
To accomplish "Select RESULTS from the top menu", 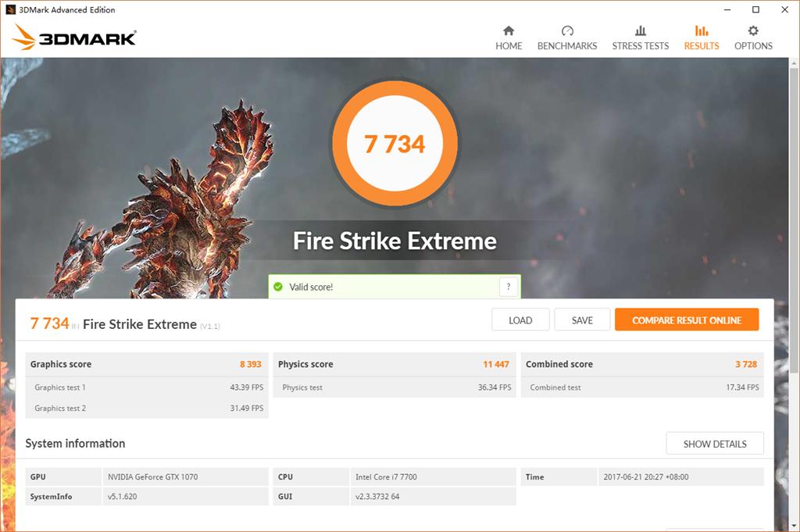I will pyautogui.click(x=701, y=45).
